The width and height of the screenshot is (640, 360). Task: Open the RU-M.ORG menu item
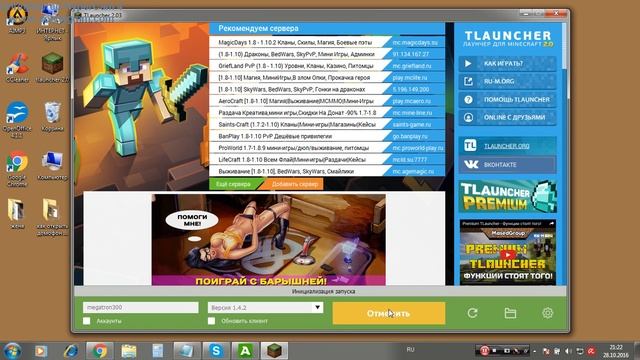tap(507, 81)
